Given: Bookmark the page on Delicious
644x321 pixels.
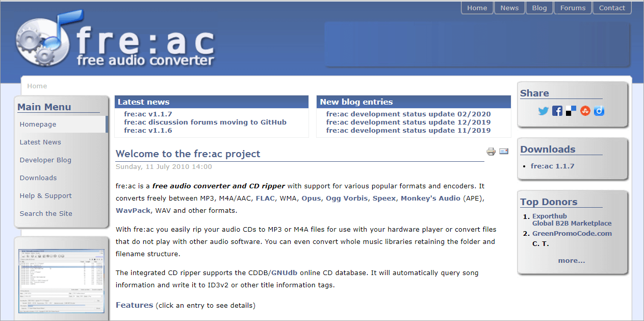Looking at the screenshot, I should 571,111.
